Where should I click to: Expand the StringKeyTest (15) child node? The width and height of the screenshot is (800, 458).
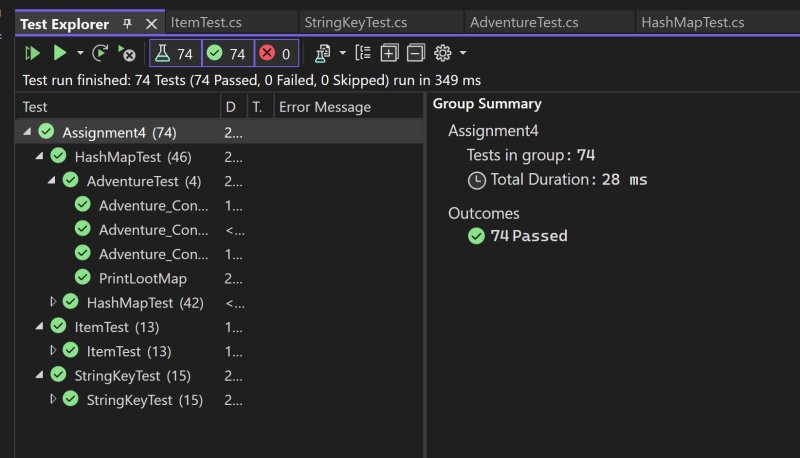coord(53,399)
